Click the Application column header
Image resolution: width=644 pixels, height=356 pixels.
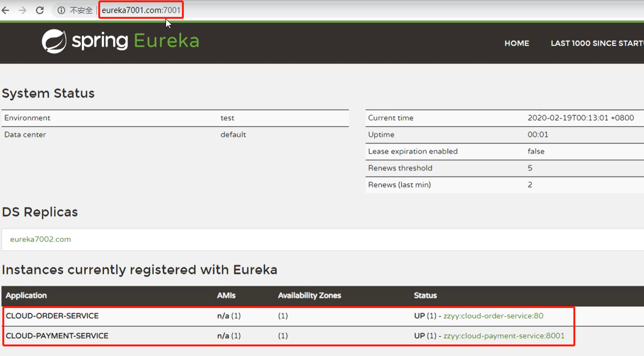[26, 295]
